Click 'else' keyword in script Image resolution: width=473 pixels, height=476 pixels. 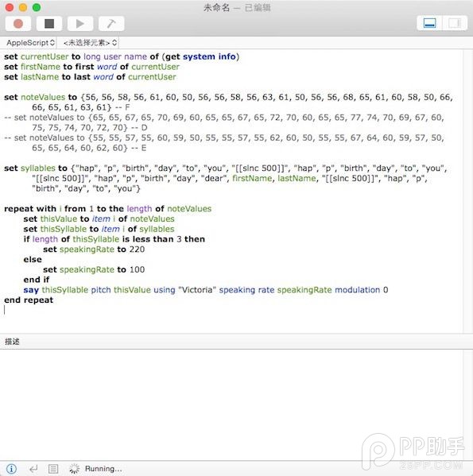33,260
